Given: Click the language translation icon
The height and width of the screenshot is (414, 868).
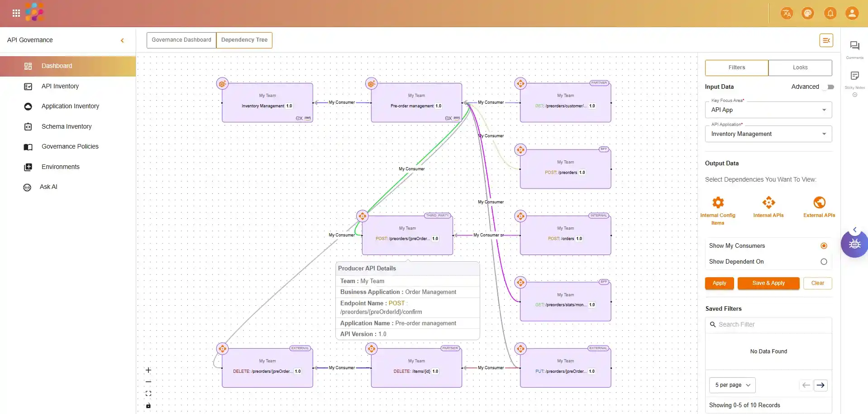Looking at the screenshot, I should pyautogui.click(x=787, y=13).
